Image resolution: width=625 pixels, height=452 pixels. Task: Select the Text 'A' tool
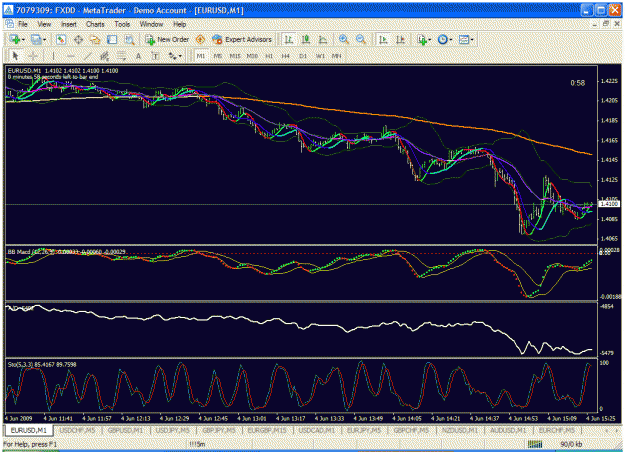point(138,56)
